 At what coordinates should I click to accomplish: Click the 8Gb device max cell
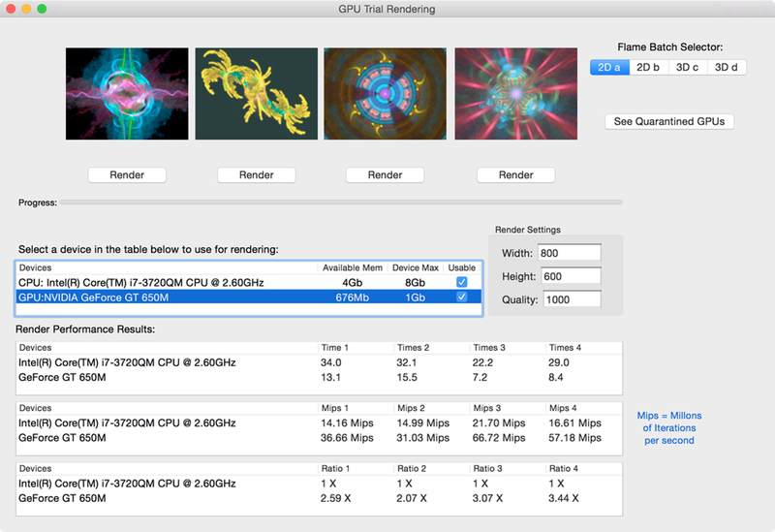tap(416, 282)
